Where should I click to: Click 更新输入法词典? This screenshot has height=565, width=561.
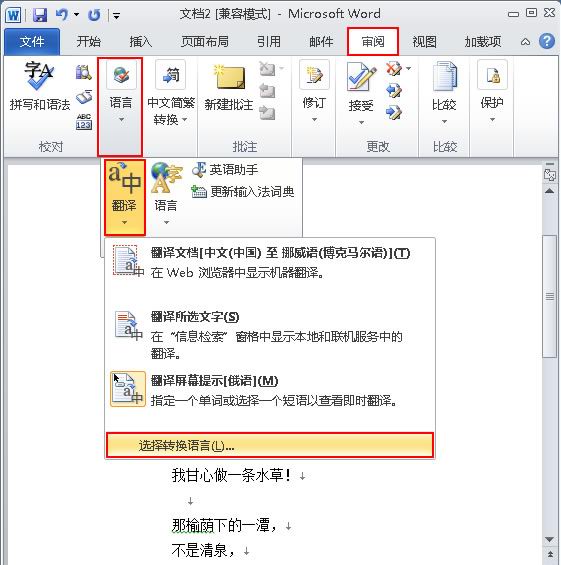coord(243,192)
